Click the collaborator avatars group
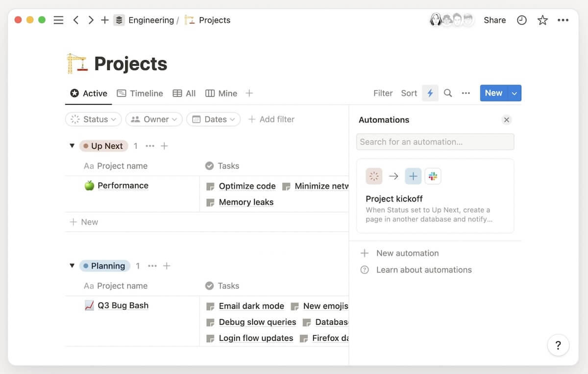Image resolution: width=588 pixels, height=374 pixels. 451,20
